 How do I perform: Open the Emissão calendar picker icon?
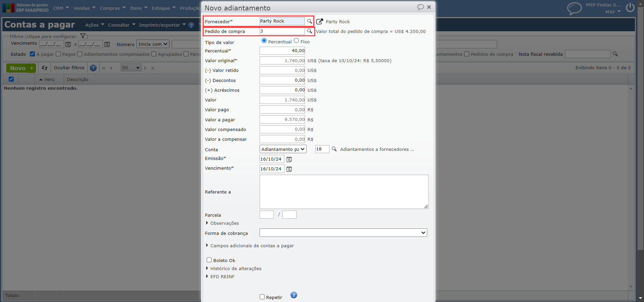point(289,159)
